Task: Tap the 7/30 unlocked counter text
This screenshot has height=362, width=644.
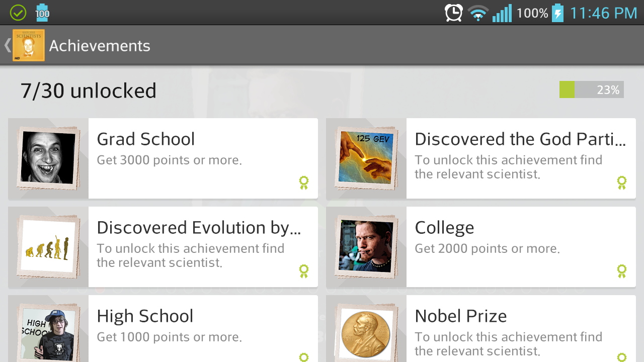Action: point(89,91)
